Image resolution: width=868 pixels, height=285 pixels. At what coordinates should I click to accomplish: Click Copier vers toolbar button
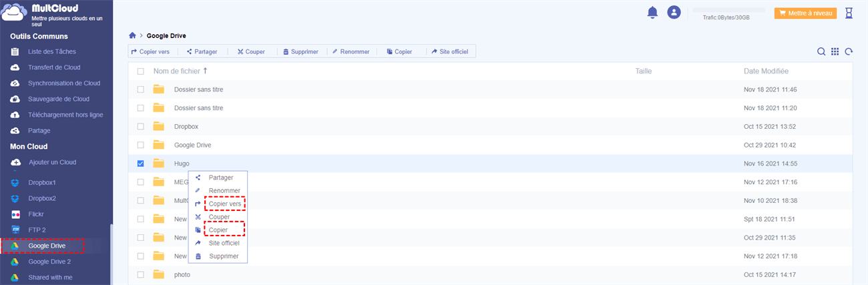point(150,51)
